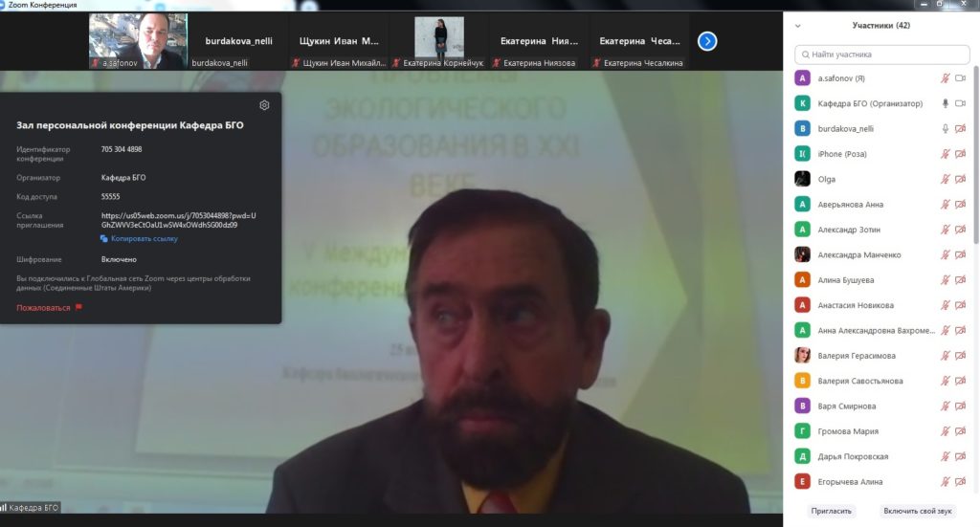Click the red flag report icon
Viewport: 980px width, 527px height.
78,307
